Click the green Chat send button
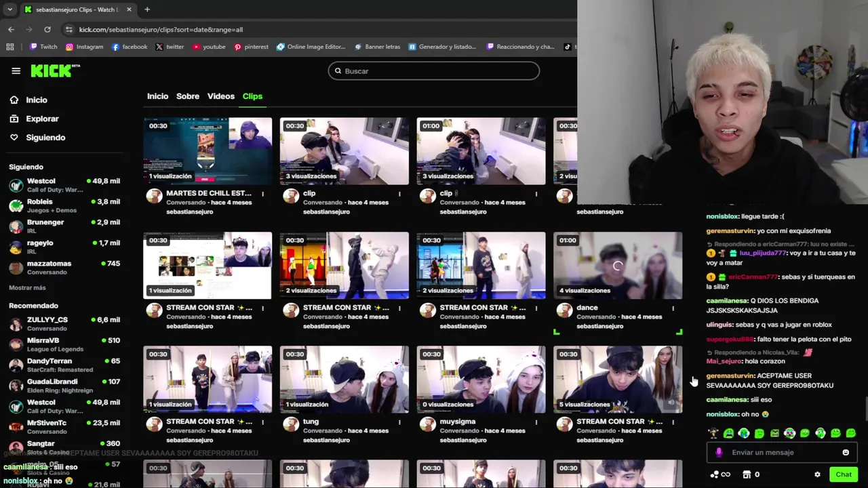Screen dimensions: 868x488 pos(844,474)
